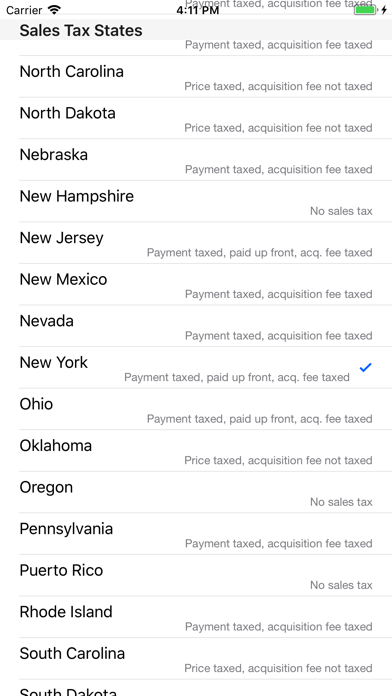
Task: Select North Dakota row
Action: [196, 118]
